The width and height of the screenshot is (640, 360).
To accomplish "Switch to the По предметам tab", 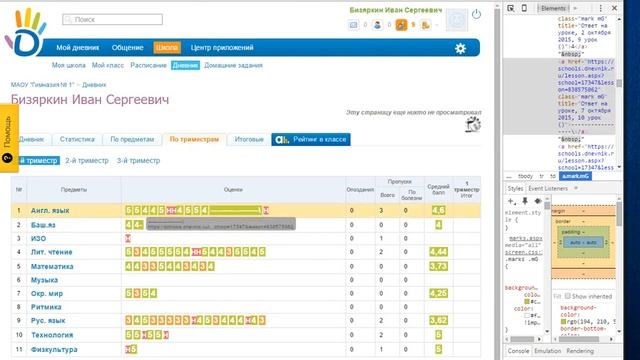I will click(x=132, y=139).
